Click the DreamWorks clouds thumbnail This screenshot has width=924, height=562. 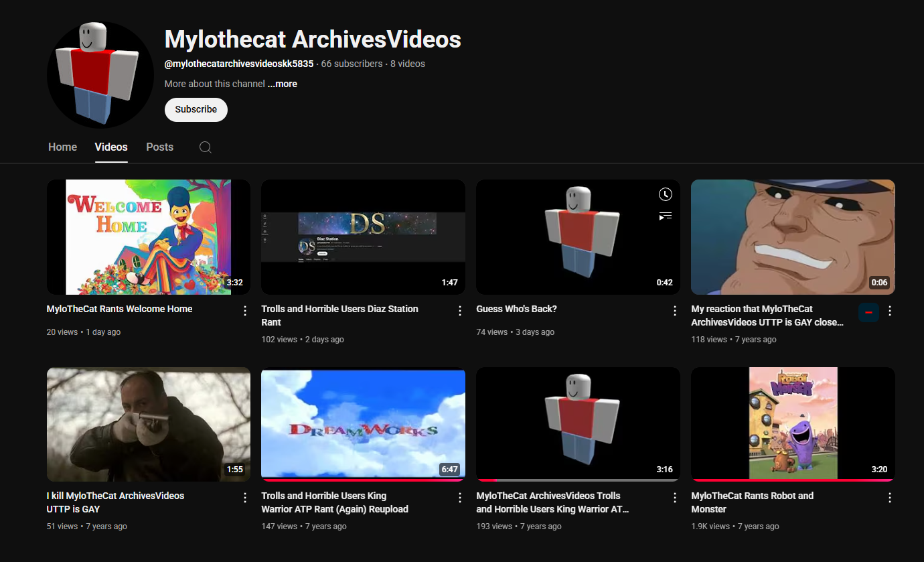(364, 424)
